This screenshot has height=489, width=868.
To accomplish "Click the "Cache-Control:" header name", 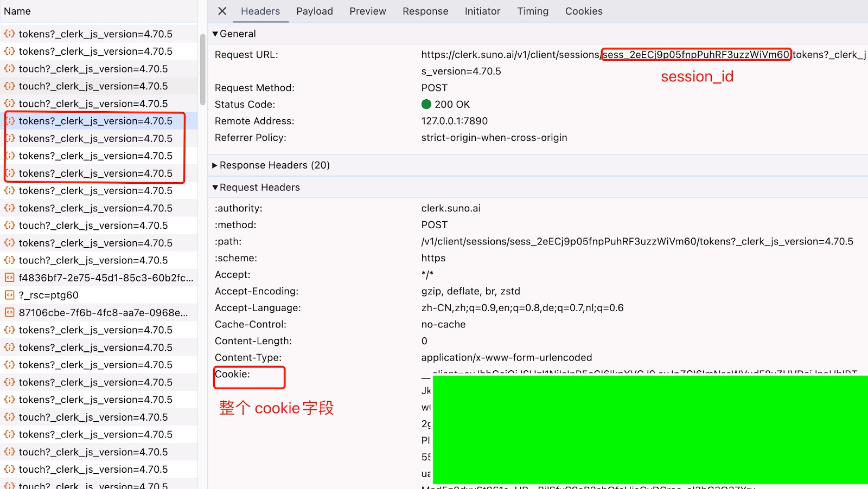I will point(251,325).
